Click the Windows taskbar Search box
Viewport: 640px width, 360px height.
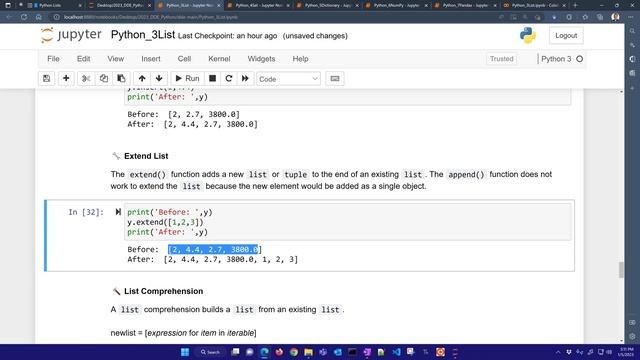tap(211, 352)
